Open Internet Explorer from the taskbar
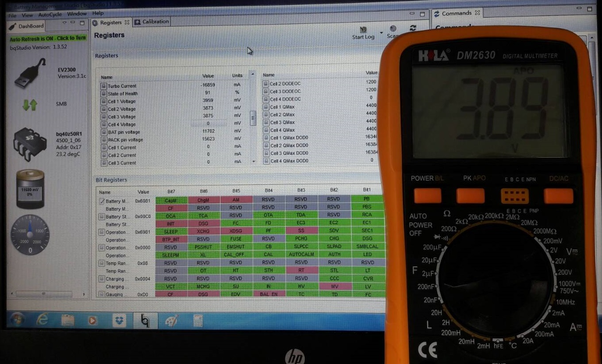 42,319
